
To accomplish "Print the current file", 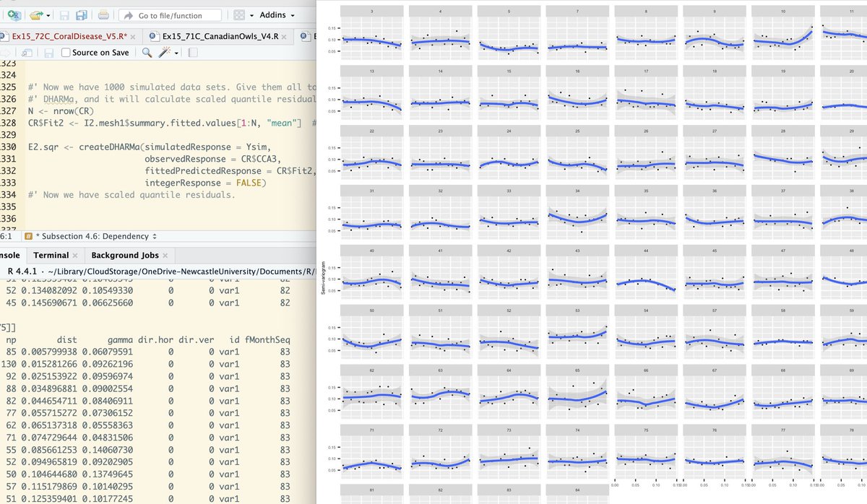I will pos(104,14).
